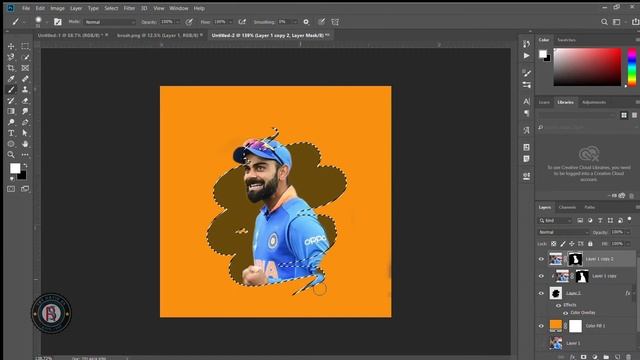Viewport: 640px width, 360px height.
Task: Toggle lock all on layer
Action: (x=590, y=244)
